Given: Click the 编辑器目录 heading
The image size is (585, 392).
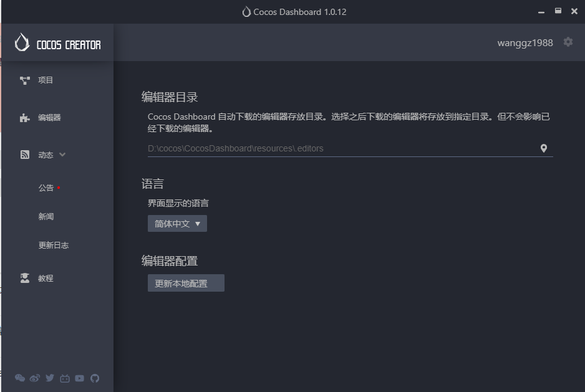Looking at the screenshot, I should (x=170, y=97).
